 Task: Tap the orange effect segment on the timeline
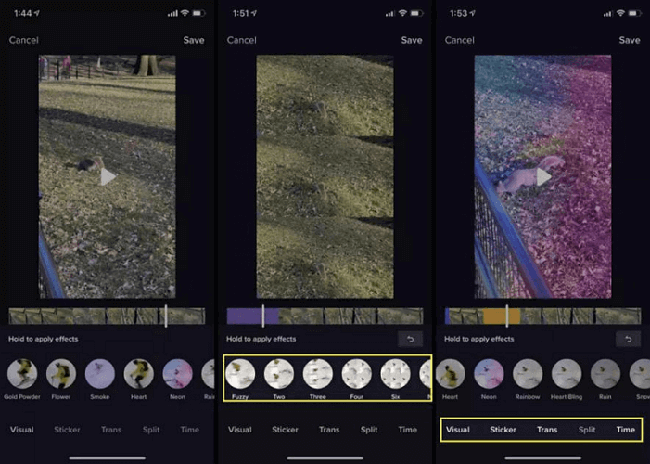pos(501,316)
